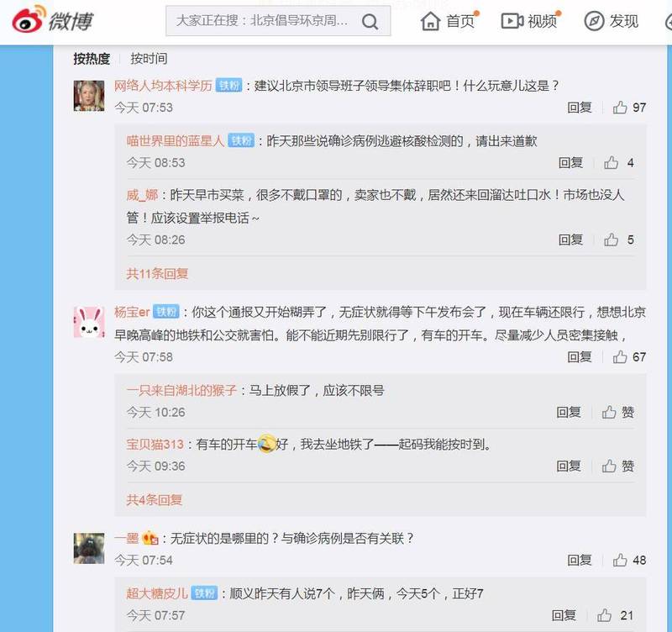
Task: Expand 共11条回复 replies
Action: coord(157,273)
